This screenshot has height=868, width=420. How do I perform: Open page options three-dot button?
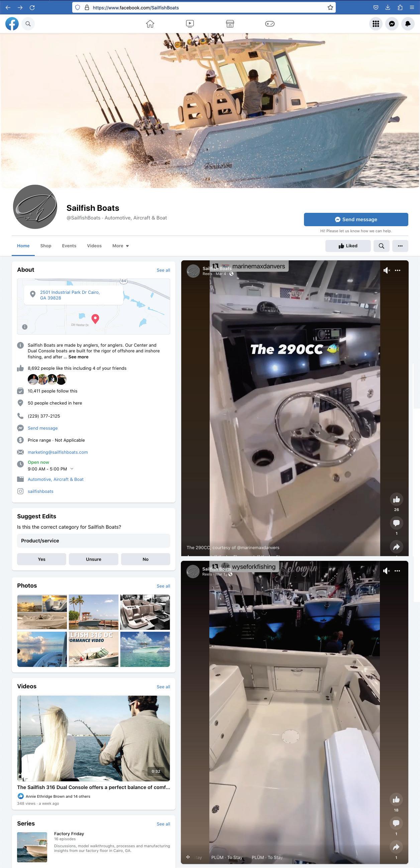pyautogui.click(x=400, y=246)
